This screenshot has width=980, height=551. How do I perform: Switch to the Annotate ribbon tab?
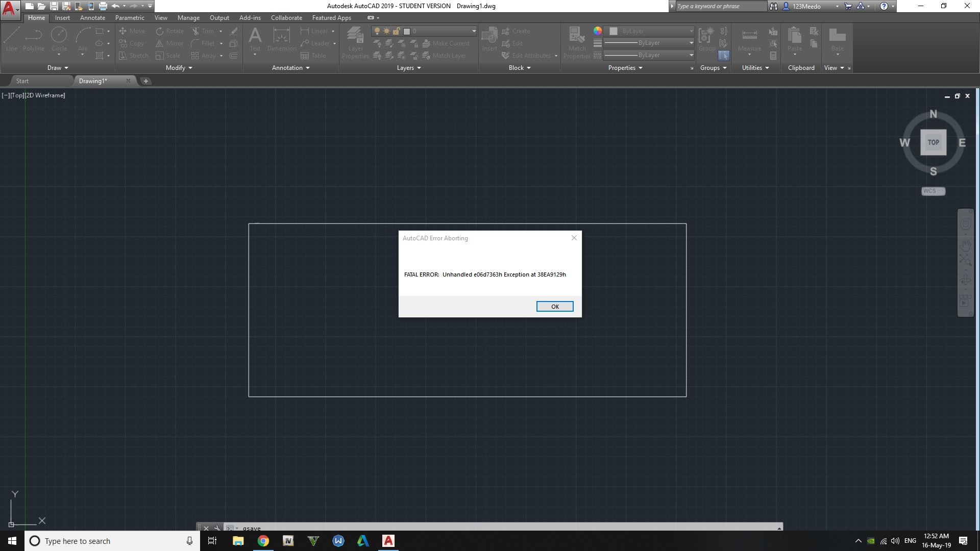point(92,17)
